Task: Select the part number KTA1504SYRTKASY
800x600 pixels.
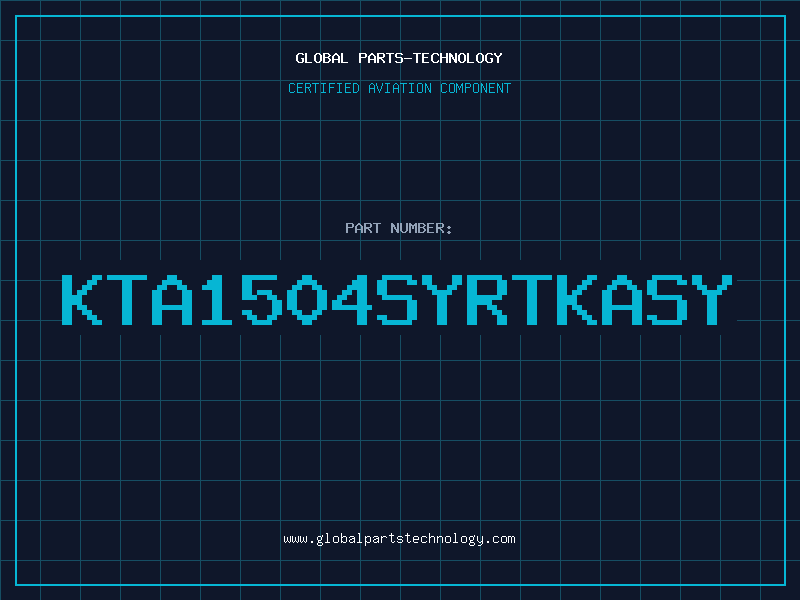Action: 397,299
